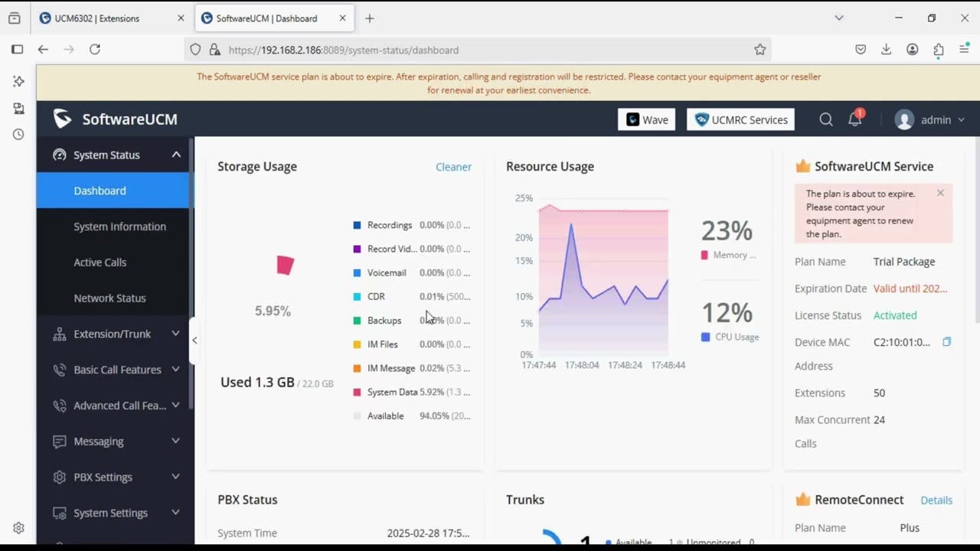Image resolution: width=980 pixels, height=551 pixels.
Task: Click the IM Message storage legend row
Action: (x=412, y=368)
